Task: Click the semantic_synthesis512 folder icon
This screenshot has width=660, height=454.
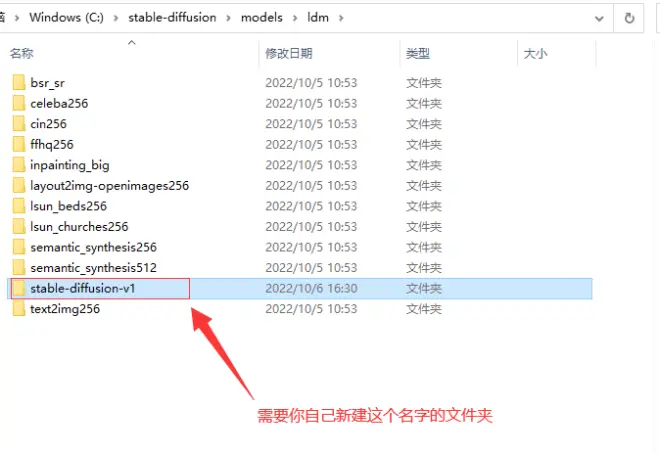Action: [19, 268]
